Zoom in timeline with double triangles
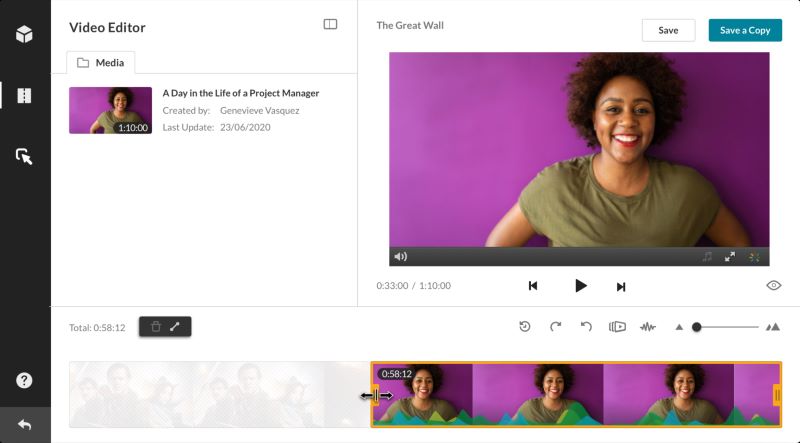This screenshot has width=800, height=443. (x=772, y=327)
